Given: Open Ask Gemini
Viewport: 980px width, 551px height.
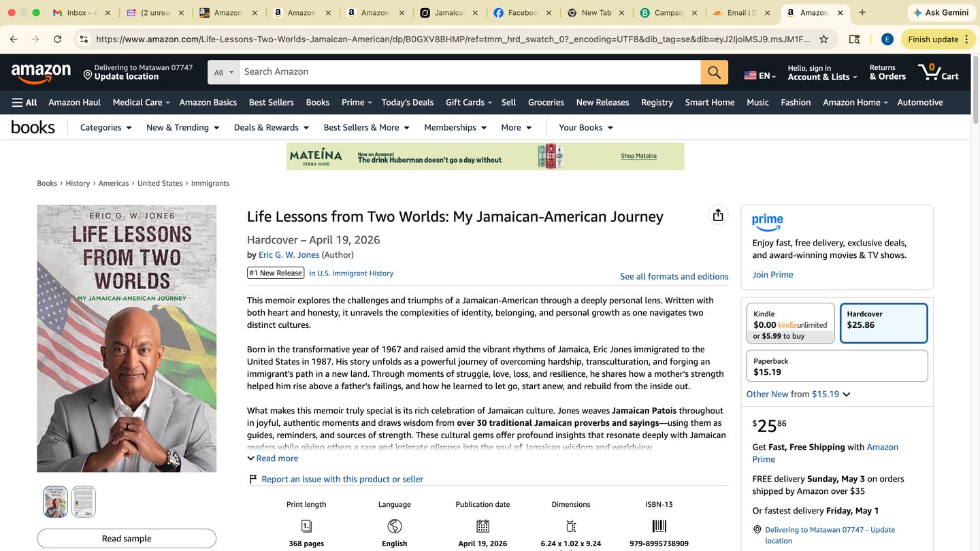Looking at the screenshot, I should [941, 12].
